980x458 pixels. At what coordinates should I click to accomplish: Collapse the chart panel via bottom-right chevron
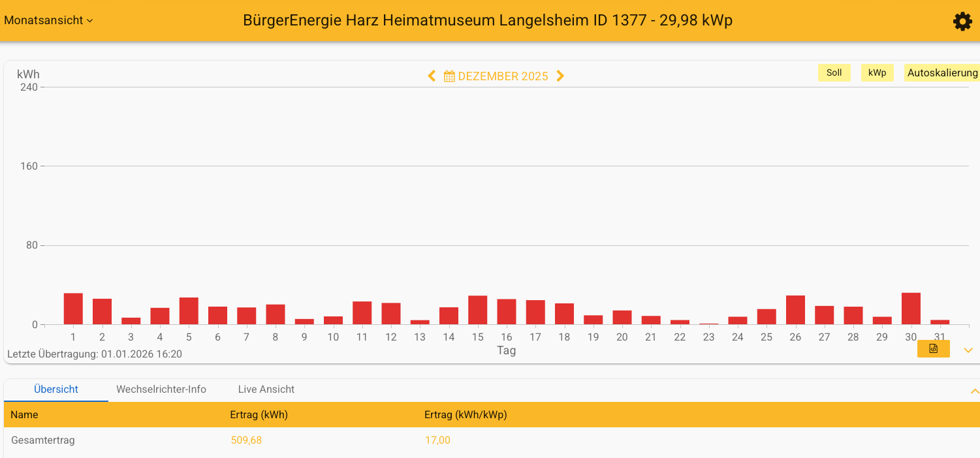(968, 350)
